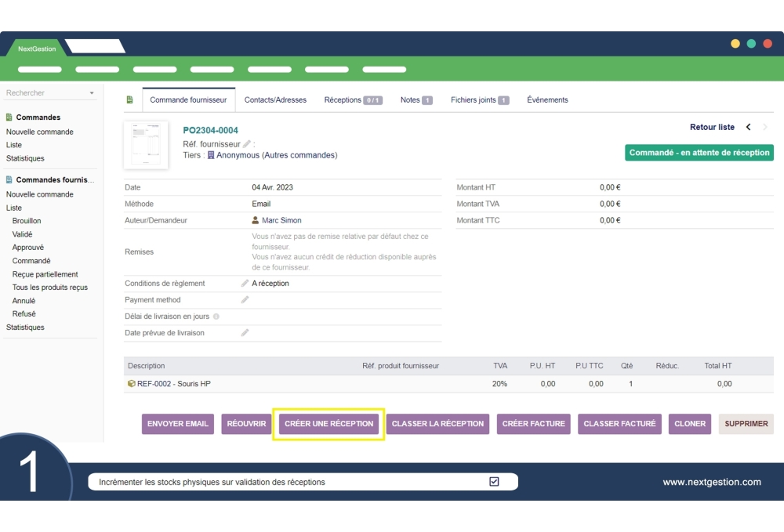The image size is (784, 532).
Task: Select Reçue partiellement in sidebar list
Action: pos(45,274)
